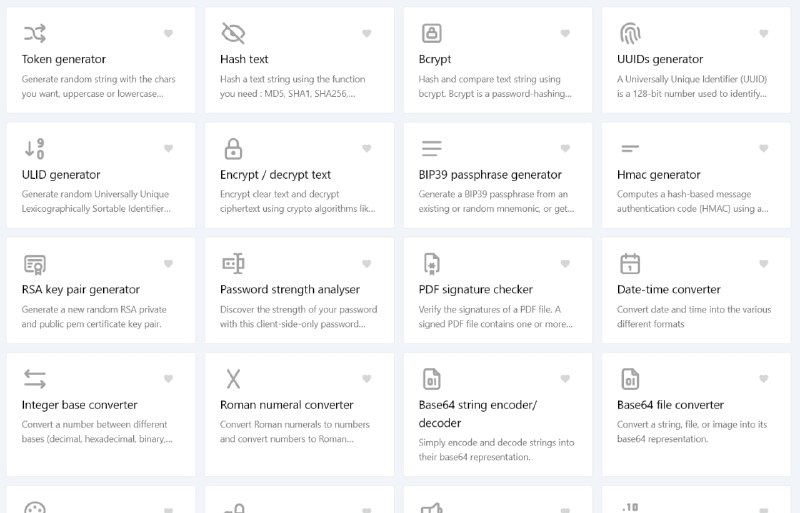Click the Hash text crossed-eye icon
This screenshot has width=800, height=513.
(233, 33)
